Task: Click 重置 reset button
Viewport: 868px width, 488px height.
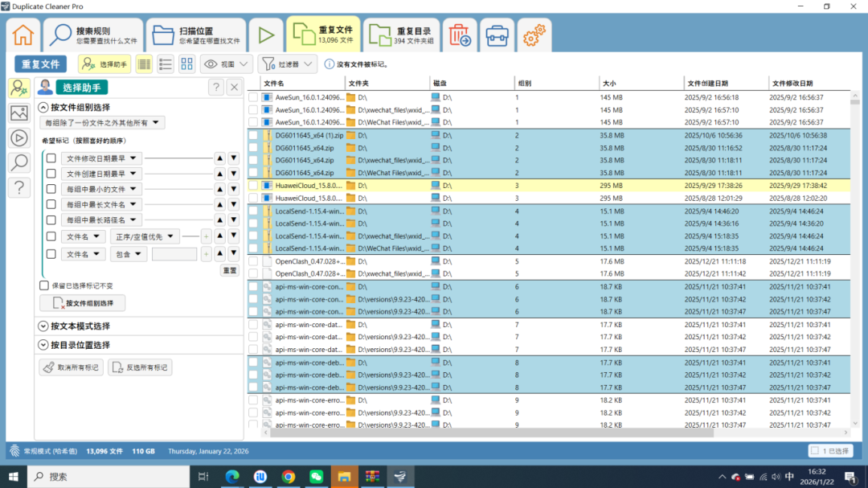Action: [230, 270]
